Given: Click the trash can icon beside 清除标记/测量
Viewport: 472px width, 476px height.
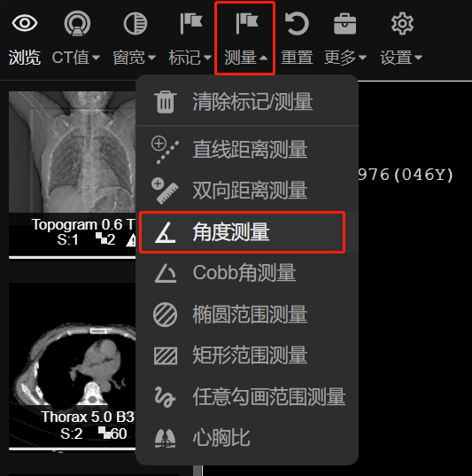Looking at the screenshot, I should (166, 102).
